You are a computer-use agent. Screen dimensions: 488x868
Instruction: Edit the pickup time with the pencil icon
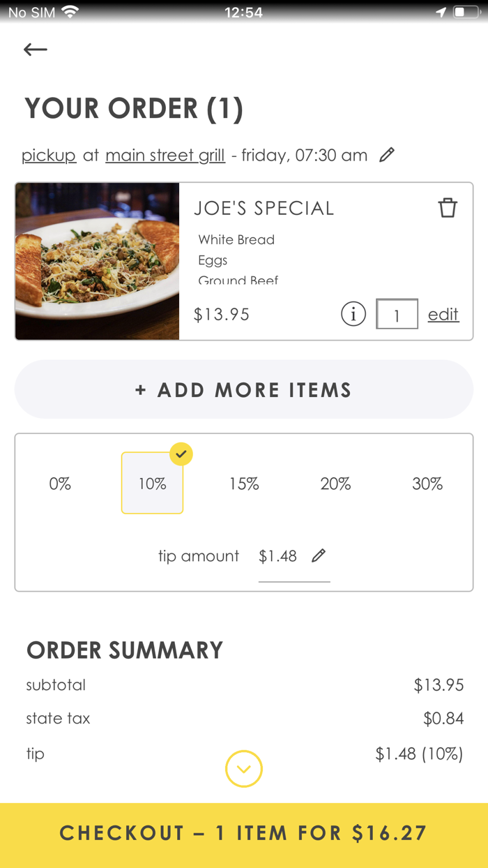(388, 155)
